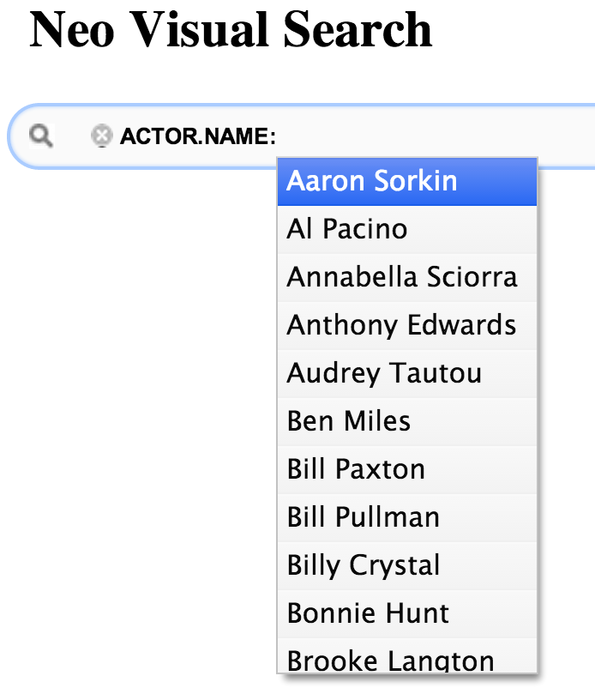Click the magnifying glass search icon
Screen dimensions: 595x700
[40, 136]
